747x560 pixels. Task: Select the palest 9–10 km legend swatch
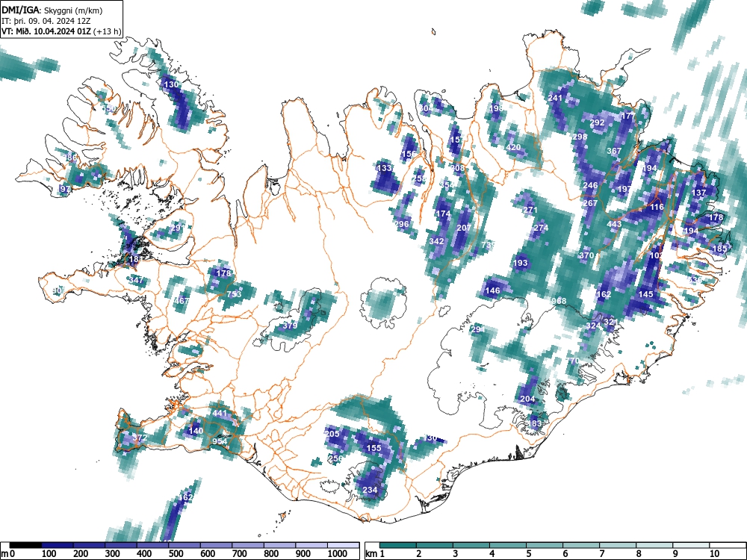click(691, 545)
